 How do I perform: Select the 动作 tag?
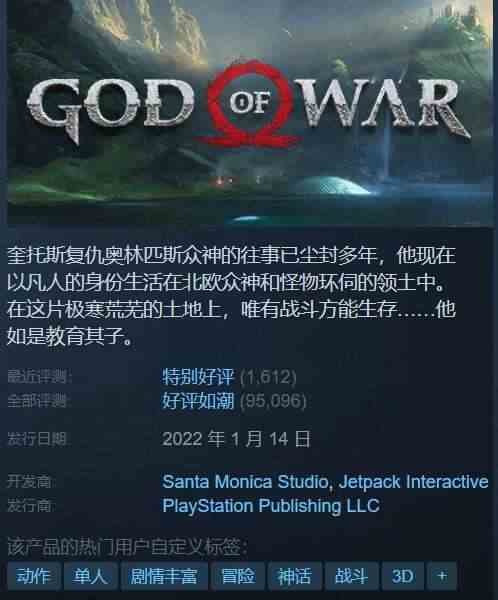pos(34,576)
